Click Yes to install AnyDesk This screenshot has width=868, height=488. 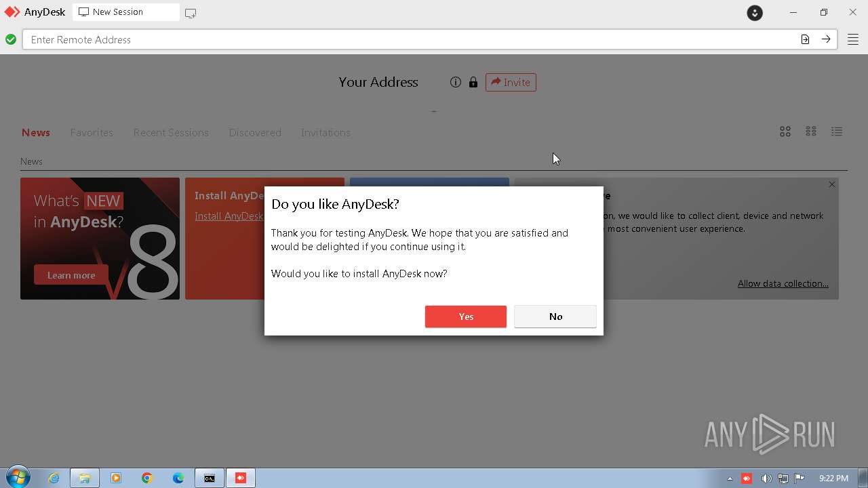point(466,317)
